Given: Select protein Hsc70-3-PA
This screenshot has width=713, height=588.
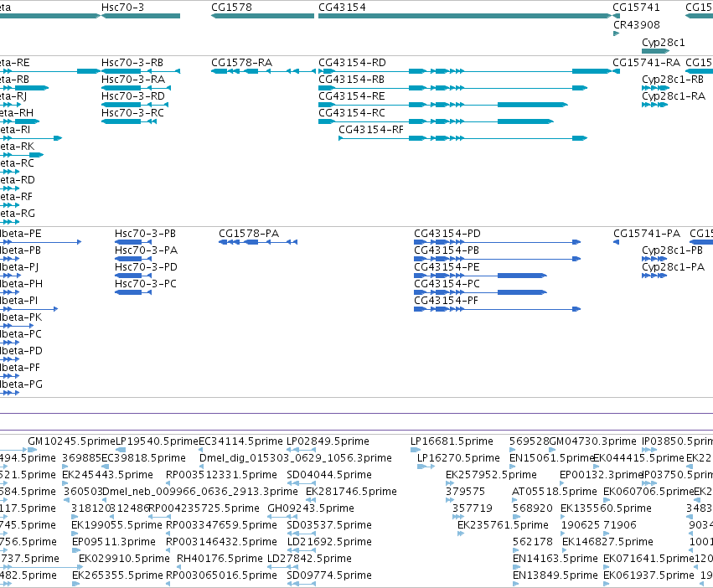Looking at the screenshot, I should pos(132,259).
